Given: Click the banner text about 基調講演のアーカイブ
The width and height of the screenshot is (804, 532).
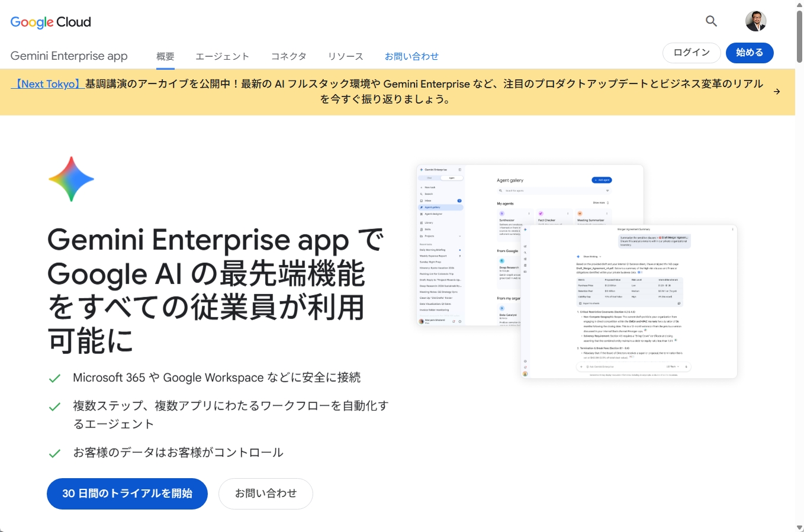Looking at the screenshot, I should click(424, 92).
